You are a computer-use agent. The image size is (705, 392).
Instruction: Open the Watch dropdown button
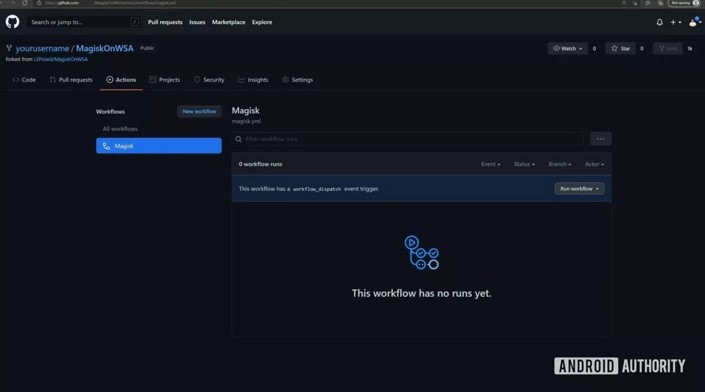tap(567, 49)
